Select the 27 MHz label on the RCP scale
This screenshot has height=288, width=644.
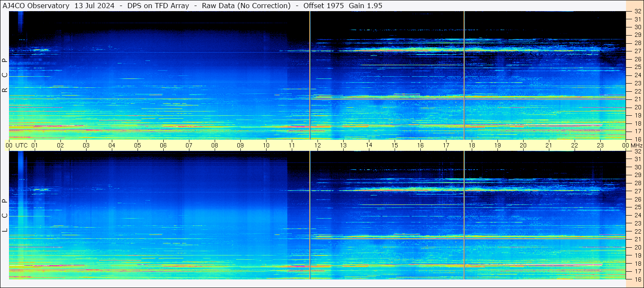(637, 51)
